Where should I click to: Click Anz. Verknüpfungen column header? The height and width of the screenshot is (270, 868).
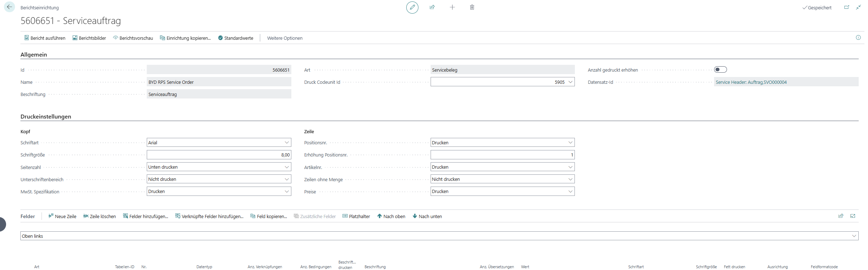pos(265,267)
